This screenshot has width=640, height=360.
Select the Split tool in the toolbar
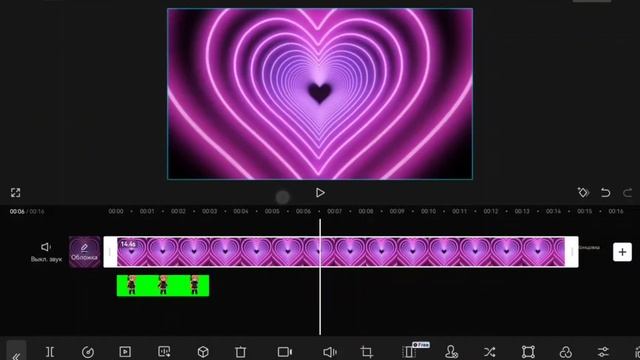[50, 352]
